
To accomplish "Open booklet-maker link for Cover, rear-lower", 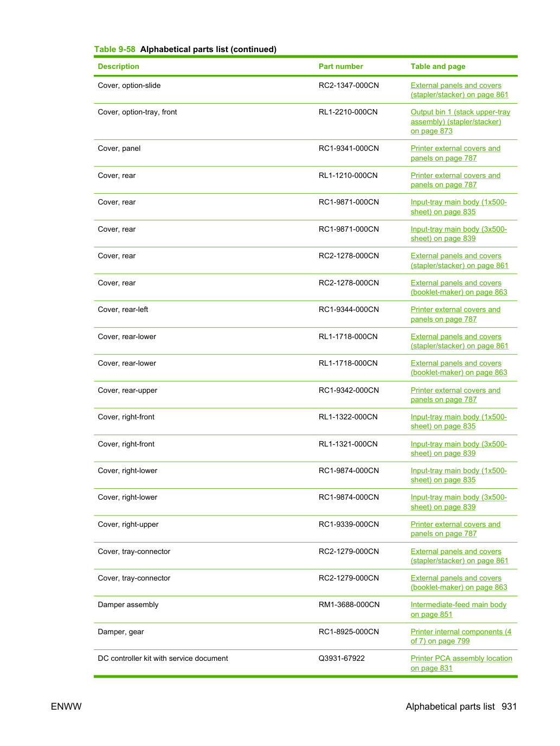I will pyautogui.click(x=459, y=368).
